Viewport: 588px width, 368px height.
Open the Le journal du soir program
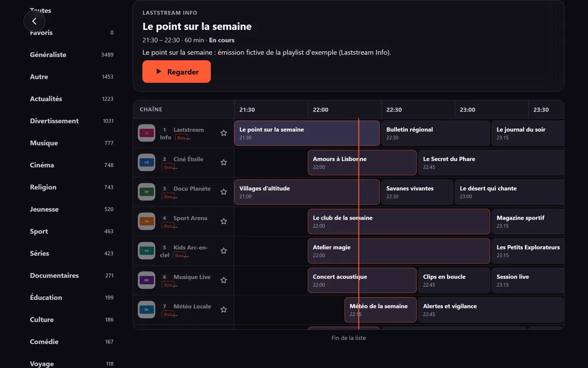pos(528,133)
